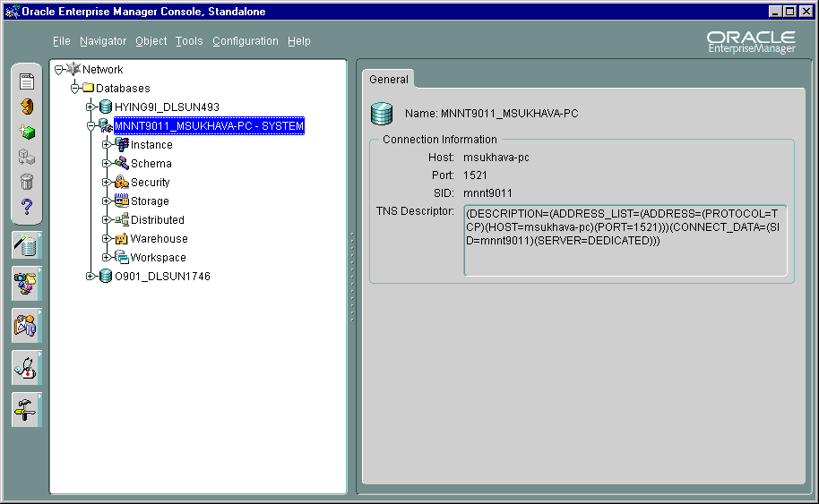This screenshot has height=504, width=819.
Task: Open the Object menu
Action: [x=151, y=40]
